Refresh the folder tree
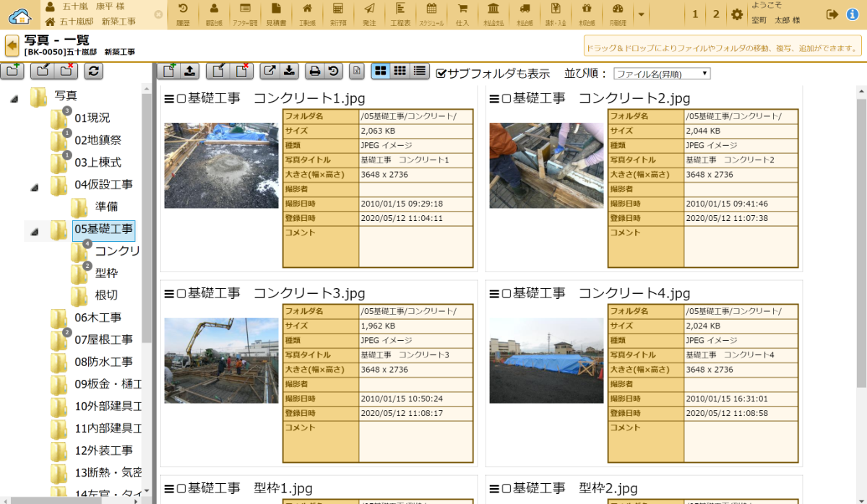The height and width of the screenshot is (504, 867). click(x=93, y=70)
